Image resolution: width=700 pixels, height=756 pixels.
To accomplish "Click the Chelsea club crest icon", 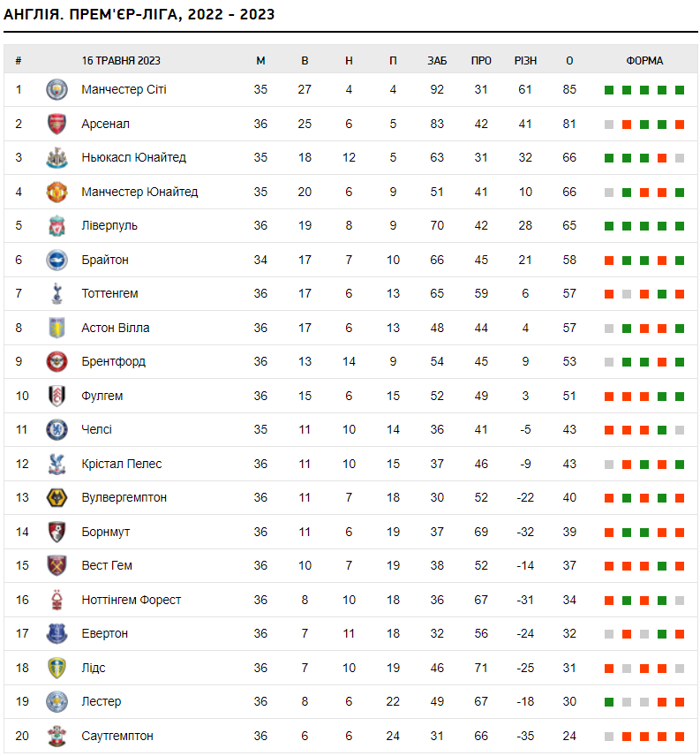I will tap(56, 430).
